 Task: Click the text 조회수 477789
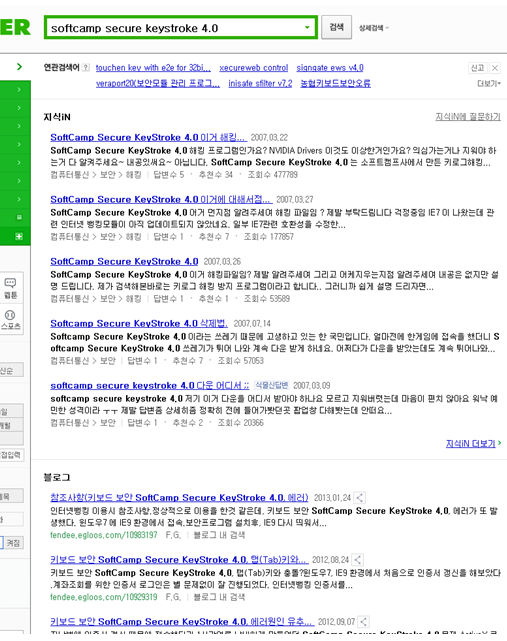272,175
